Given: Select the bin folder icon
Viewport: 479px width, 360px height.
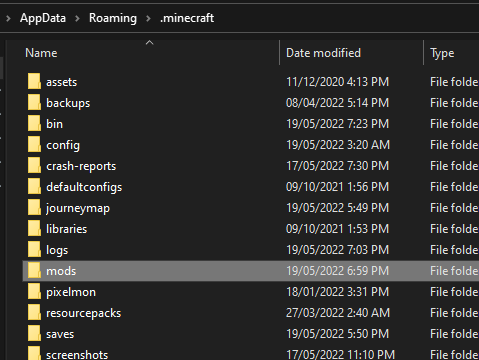Looking at the screenshot, I should (34, 124).
